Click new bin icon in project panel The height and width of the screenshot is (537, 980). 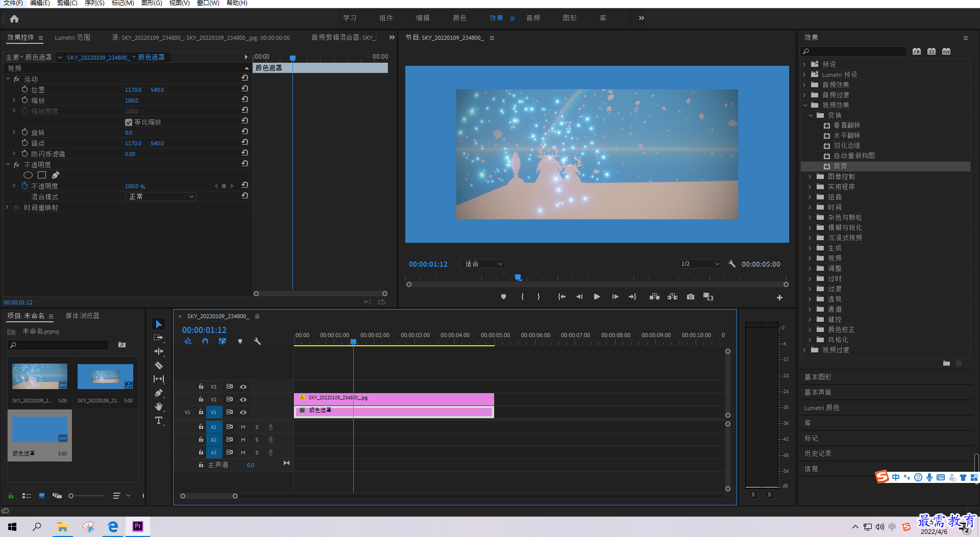(x=122, y=345)
